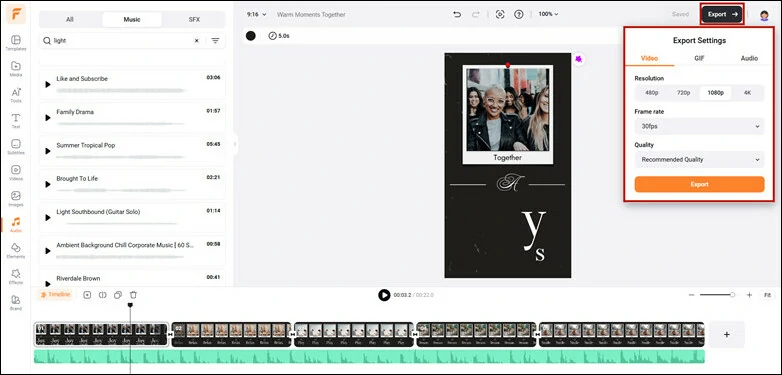This screenshot has height=375, width=782.
Task: Open the Elements sidebar panel
Action: (16, 250)
